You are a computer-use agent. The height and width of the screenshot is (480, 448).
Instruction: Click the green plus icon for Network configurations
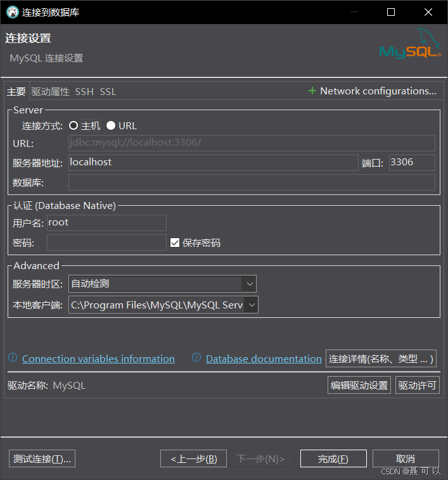pyautogui.click(x=312, y=91)
